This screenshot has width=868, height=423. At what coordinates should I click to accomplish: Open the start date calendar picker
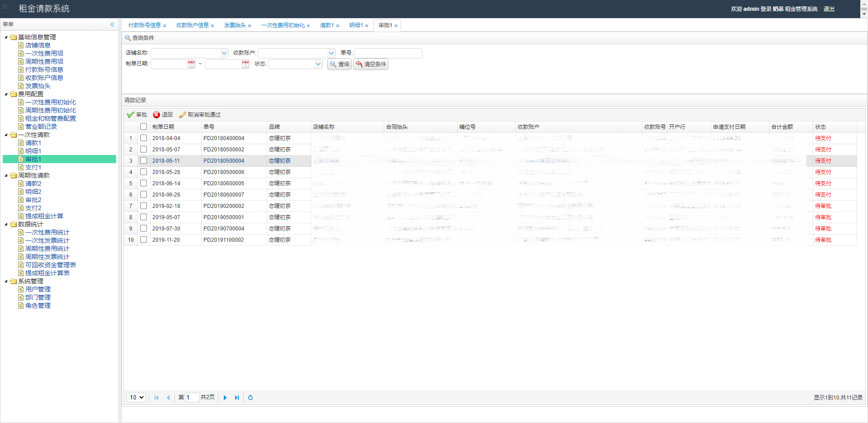point(191,64)
